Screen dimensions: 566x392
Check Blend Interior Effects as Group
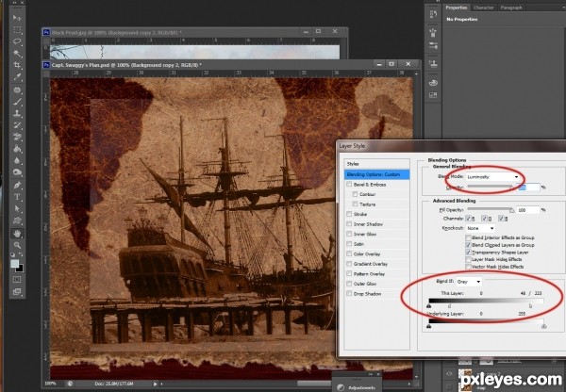[x=468, y=237]
